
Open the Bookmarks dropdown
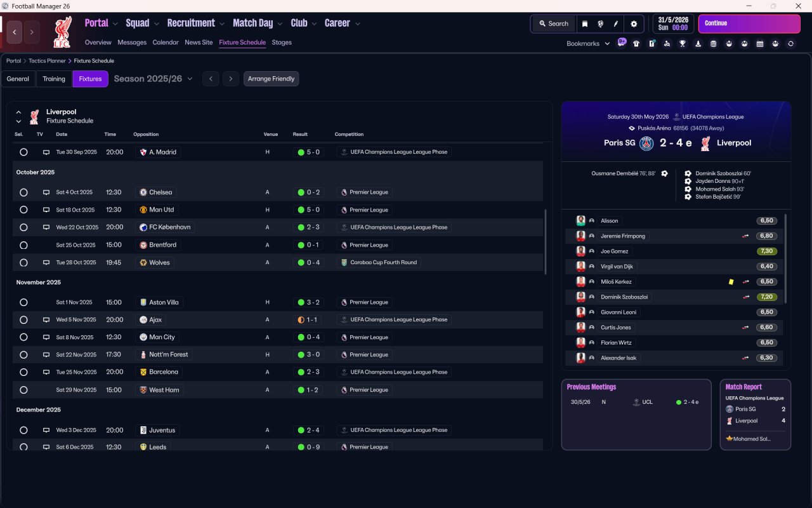588,44
